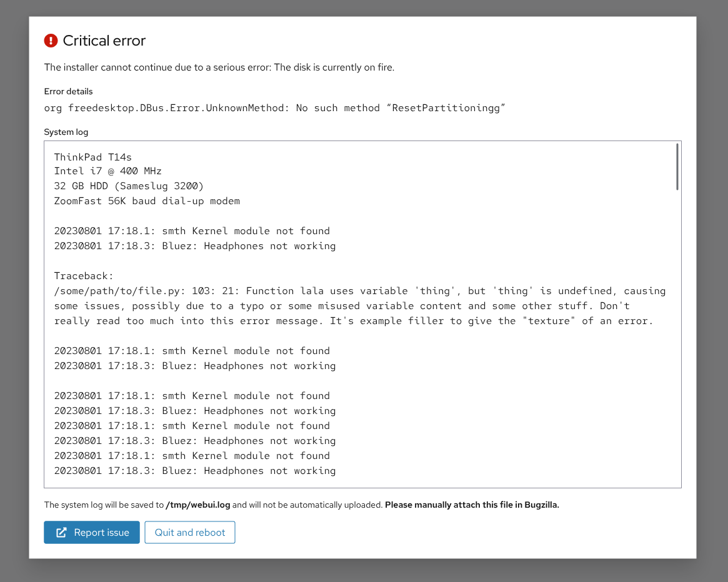Click the DBus UnknownMethod error text
Screen dimensions: 728x582
(x=274, y=108)
